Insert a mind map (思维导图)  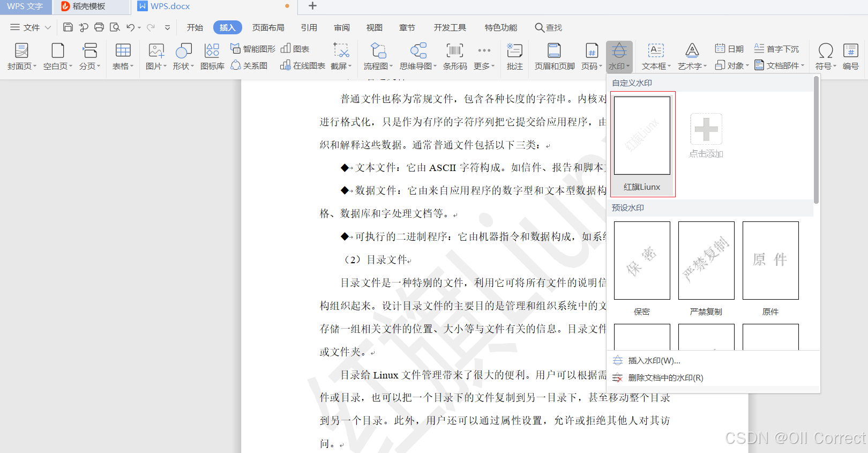(x=418, y=57)
